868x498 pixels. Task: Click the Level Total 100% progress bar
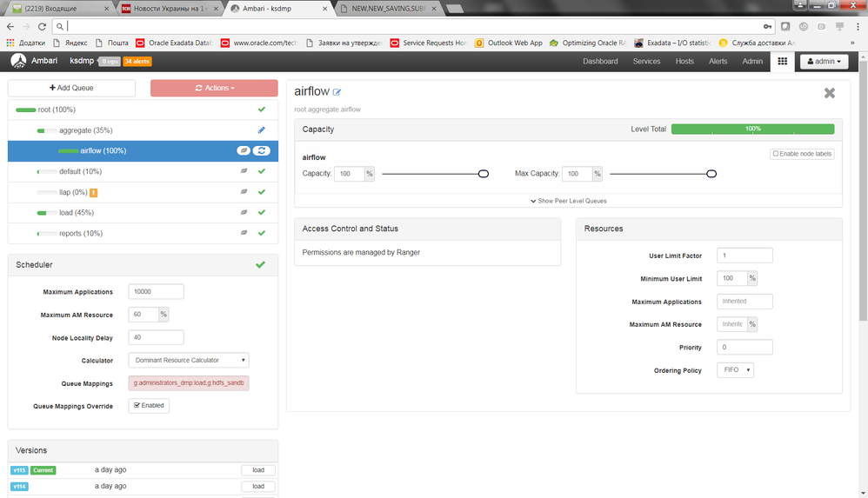tap(753, 129)
